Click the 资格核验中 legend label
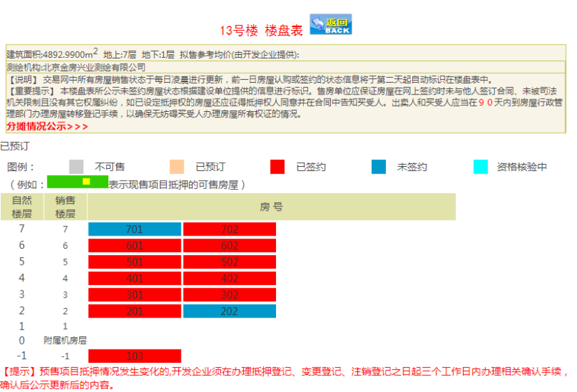577x392 pixels. click(522, 167)
